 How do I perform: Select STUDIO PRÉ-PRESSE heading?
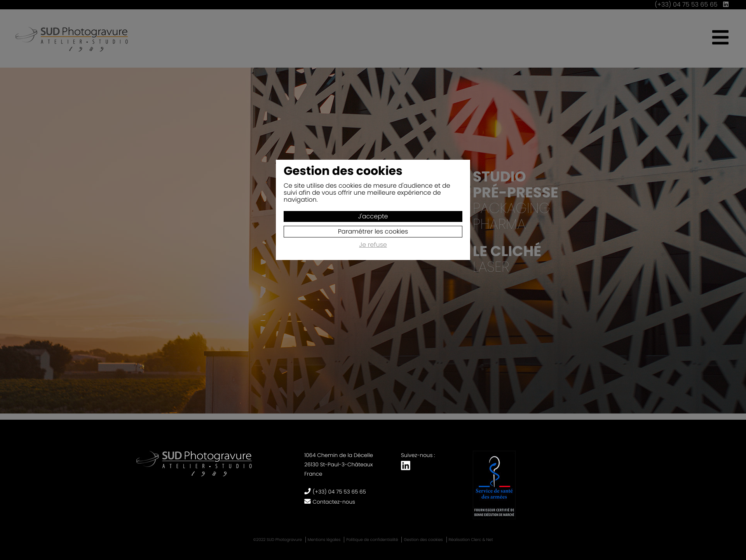coord(515,185)
